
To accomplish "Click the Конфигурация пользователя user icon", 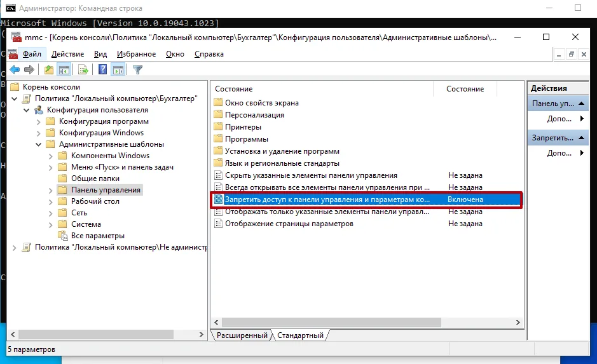I will pyautogui.click(x=38, y=110).
